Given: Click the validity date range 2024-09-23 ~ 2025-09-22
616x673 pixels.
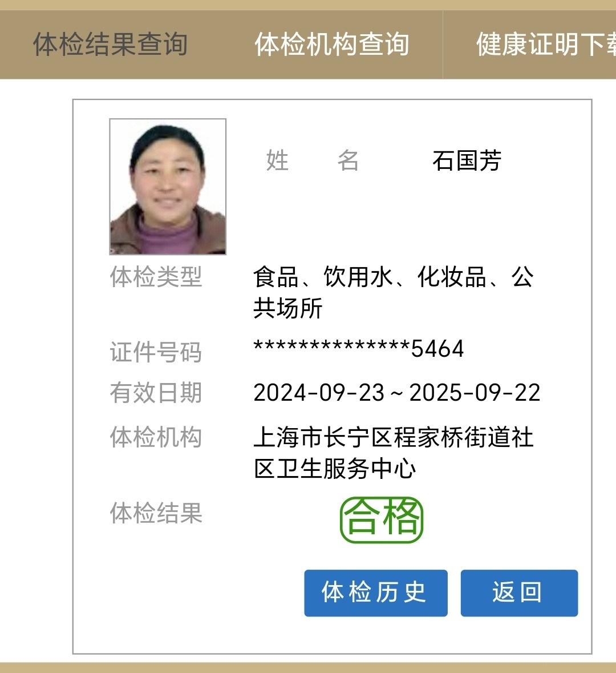Looking at the screenshot, I should tap(397, 392).
